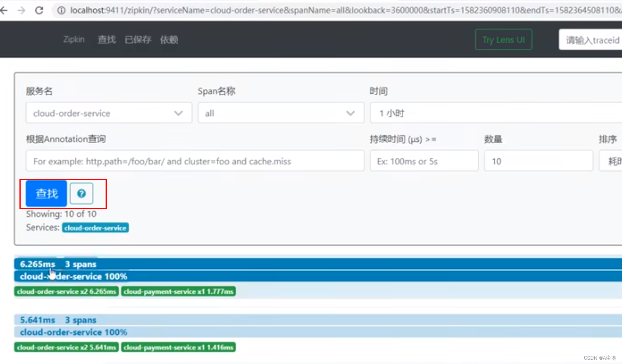622x364 pixels.
Task: Open the 已保存 navigation item
Action: [x=138, y=40]
